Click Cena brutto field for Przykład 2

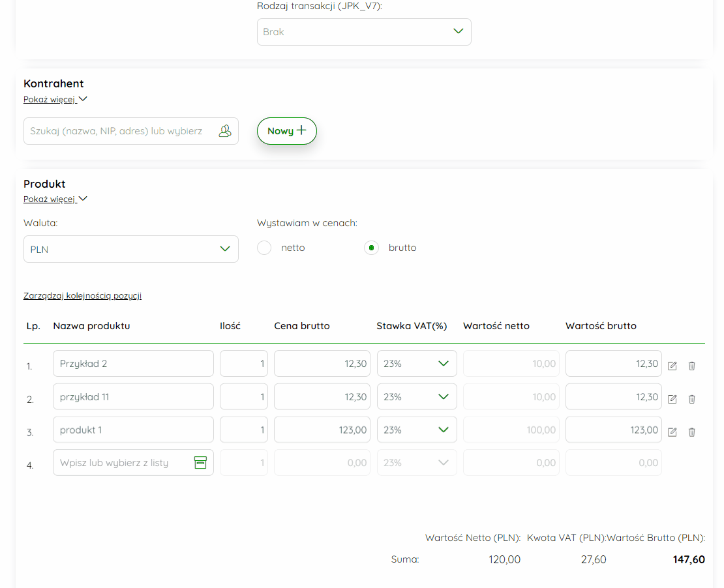(322, 364)
